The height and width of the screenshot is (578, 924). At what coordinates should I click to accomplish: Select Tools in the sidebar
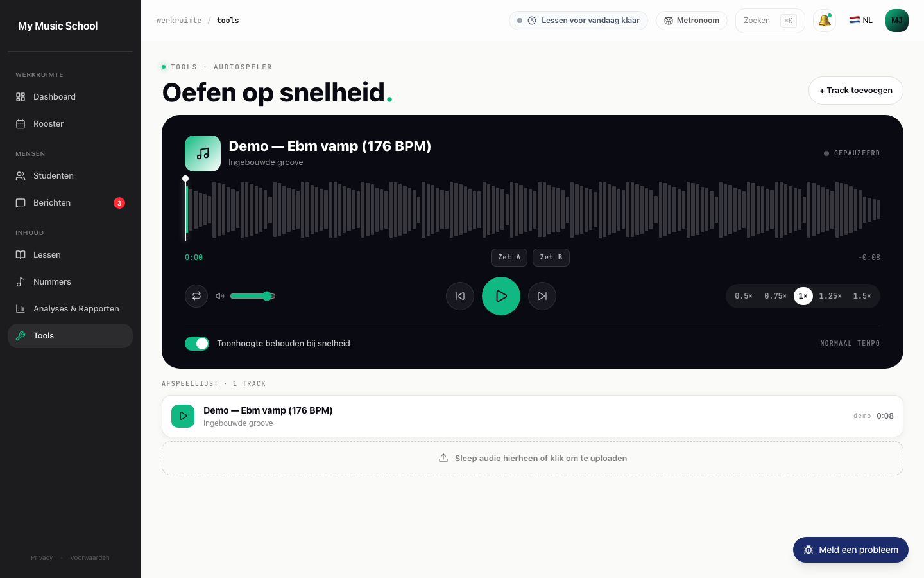(70, 336)
